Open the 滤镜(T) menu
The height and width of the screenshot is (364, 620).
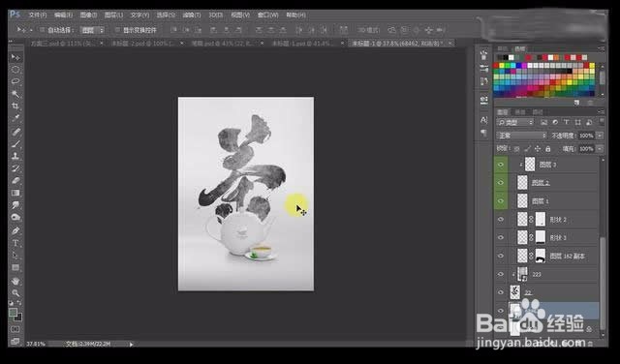click(192, 15)
